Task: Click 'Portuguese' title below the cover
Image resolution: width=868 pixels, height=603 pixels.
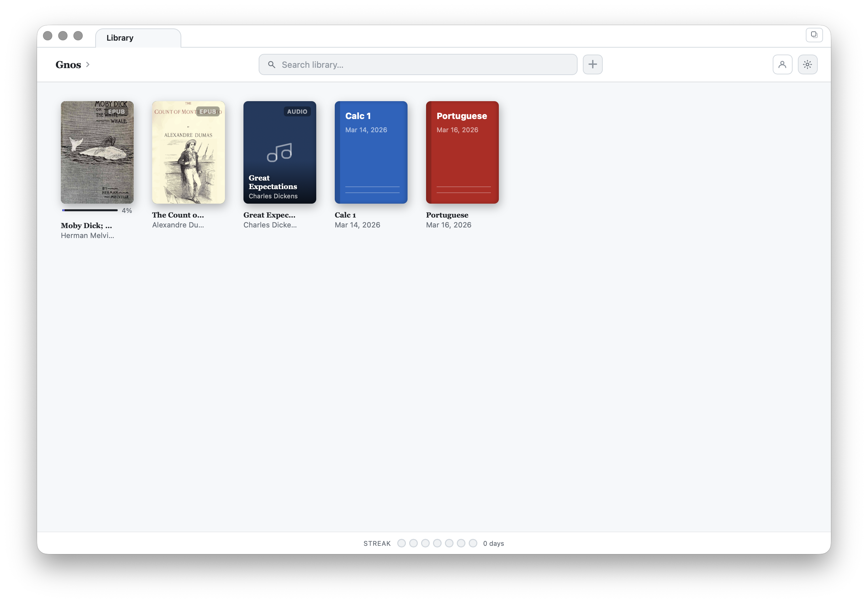Action: tap(447, 215)
